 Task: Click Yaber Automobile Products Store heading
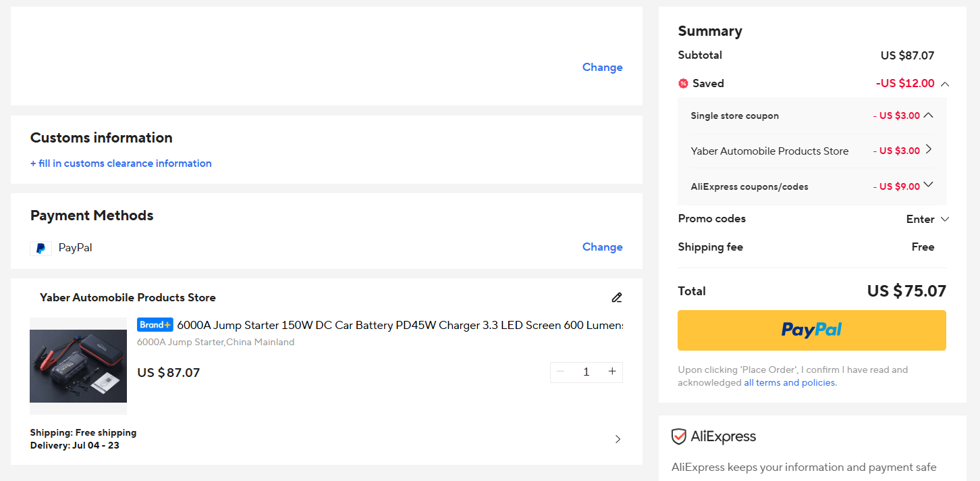(x=128, y=297)
